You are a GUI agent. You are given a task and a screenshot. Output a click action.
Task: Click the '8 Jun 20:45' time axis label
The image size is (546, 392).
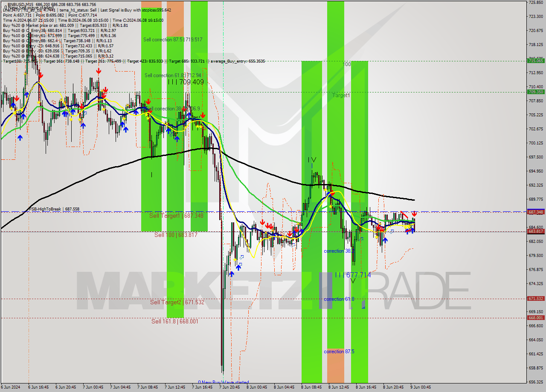click(394, 387)
